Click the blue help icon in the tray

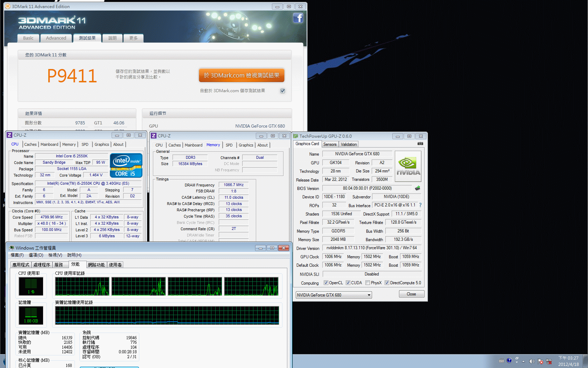pos(509,360)
